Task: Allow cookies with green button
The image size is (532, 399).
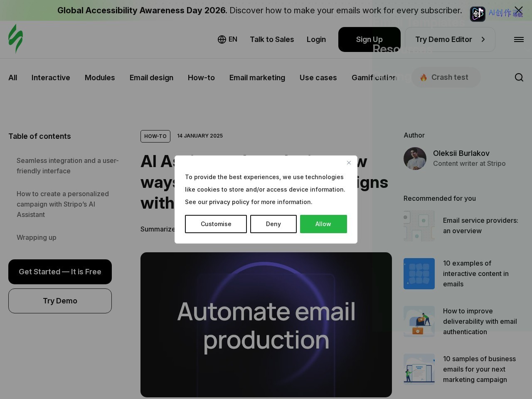Action: (323, 224)
